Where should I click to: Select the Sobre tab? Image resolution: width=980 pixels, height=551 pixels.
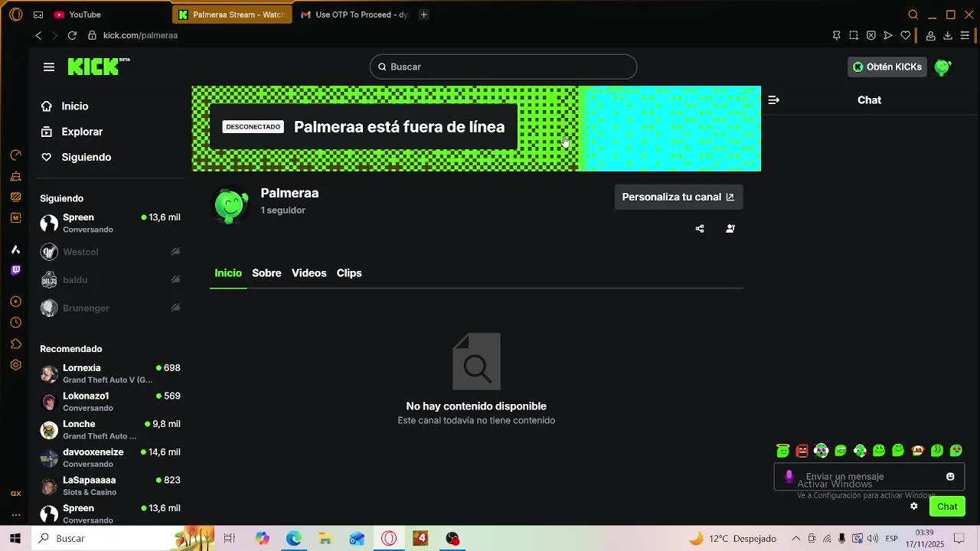click(x=266, y=273)
